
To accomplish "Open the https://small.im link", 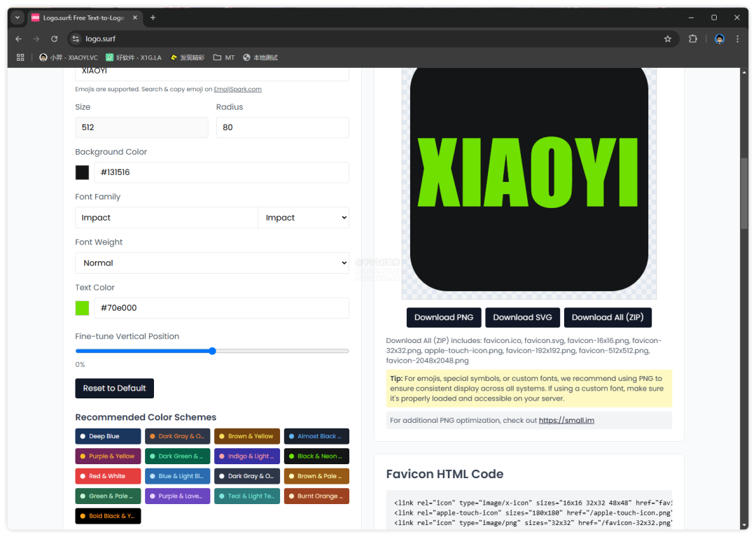I will point(566,420).
